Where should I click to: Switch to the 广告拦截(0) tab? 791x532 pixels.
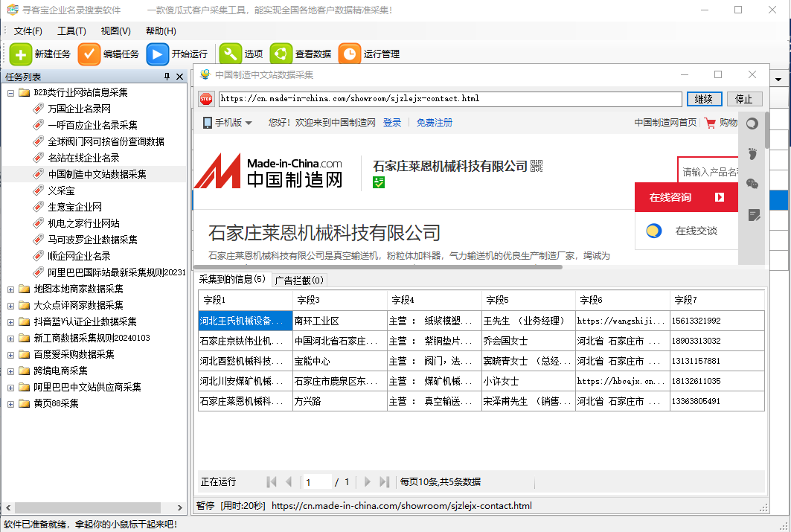click(299, 281)
